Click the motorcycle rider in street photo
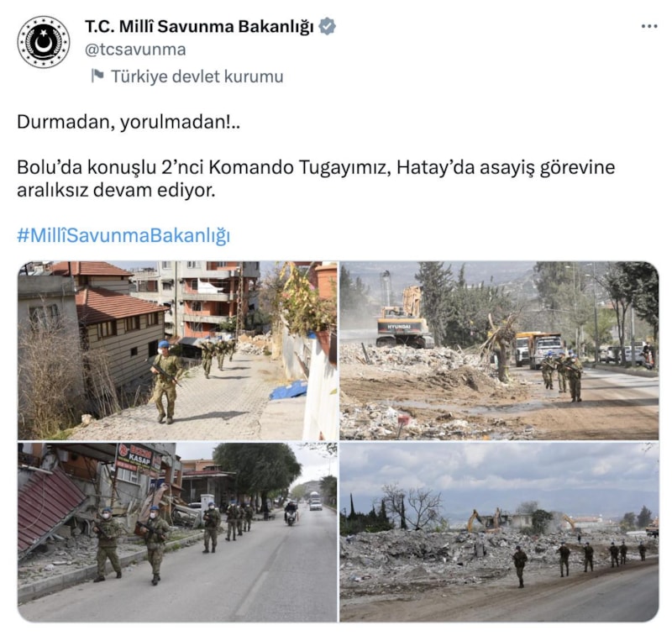The width and height of the screenshot is (672, 641). point(291,513)
